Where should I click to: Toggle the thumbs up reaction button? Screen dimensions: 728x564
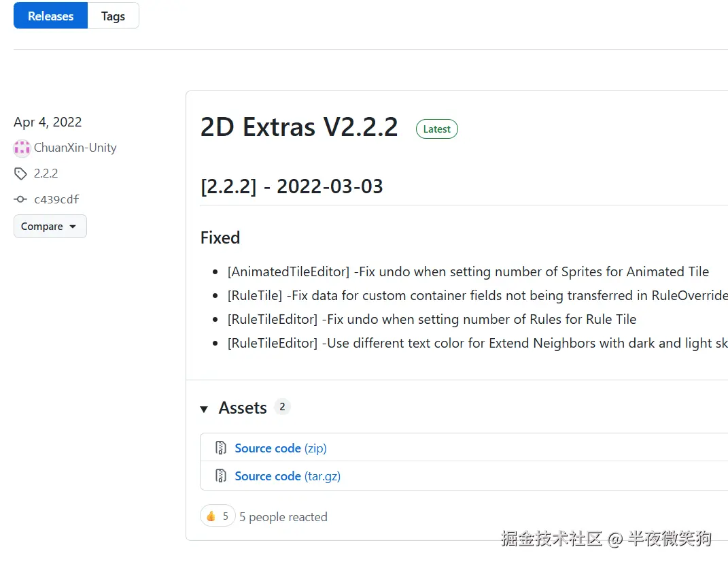(218, 516)
